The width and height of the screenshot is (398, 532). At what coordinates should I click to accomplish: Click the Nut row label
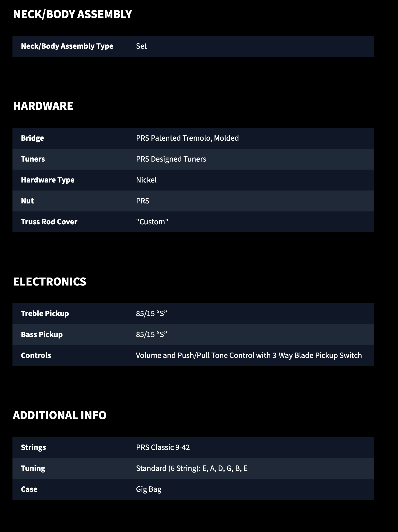tap(28, 201)
